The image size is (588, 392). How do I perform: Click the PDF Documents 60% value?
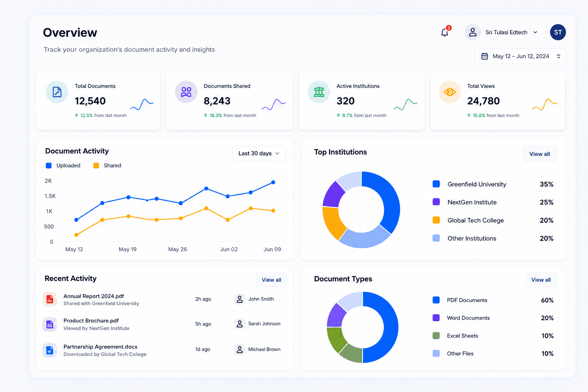tap(547, 300)
